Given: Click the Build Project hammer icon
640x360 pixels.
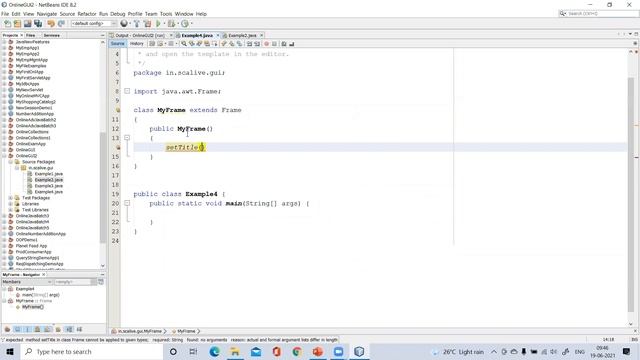Looking at the screenshot, I should [137, 24].
